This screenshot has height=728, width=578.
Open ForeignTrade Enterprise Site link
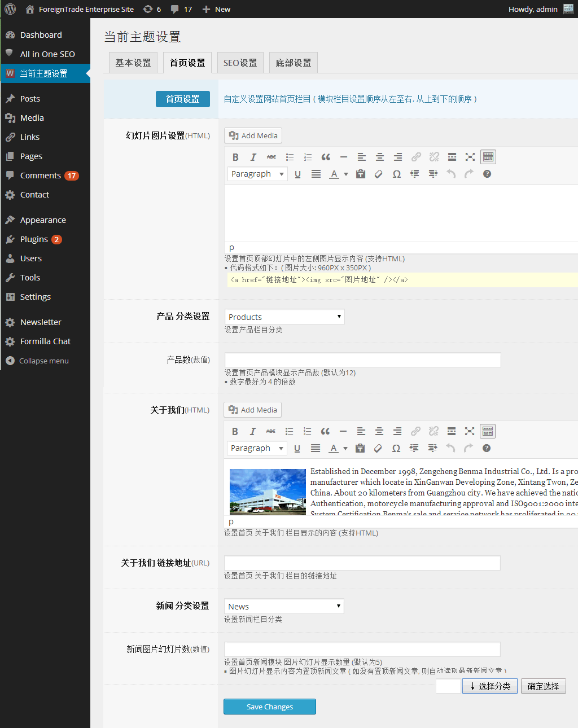pyautogui.click(x=80, y=9)
